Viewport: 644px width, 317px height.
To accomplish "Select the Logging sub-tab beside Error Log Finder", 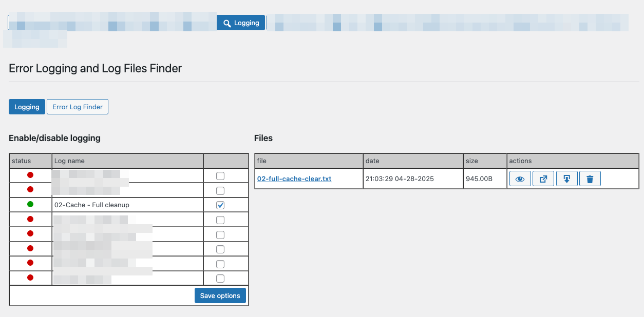I will [x=27, y=107].
